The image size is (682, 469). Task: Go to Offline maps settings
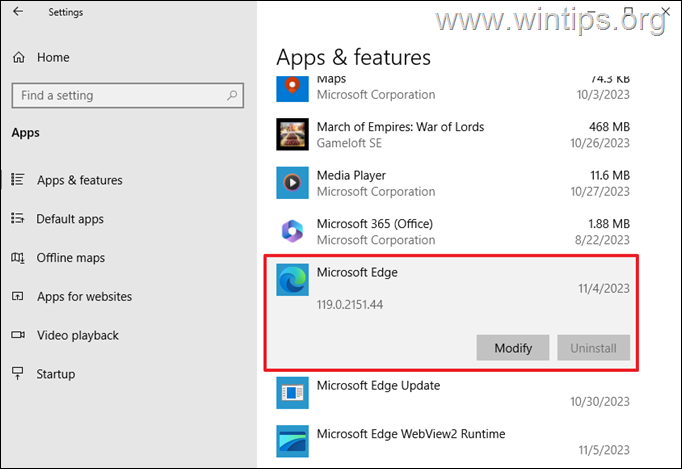[71, 258]
